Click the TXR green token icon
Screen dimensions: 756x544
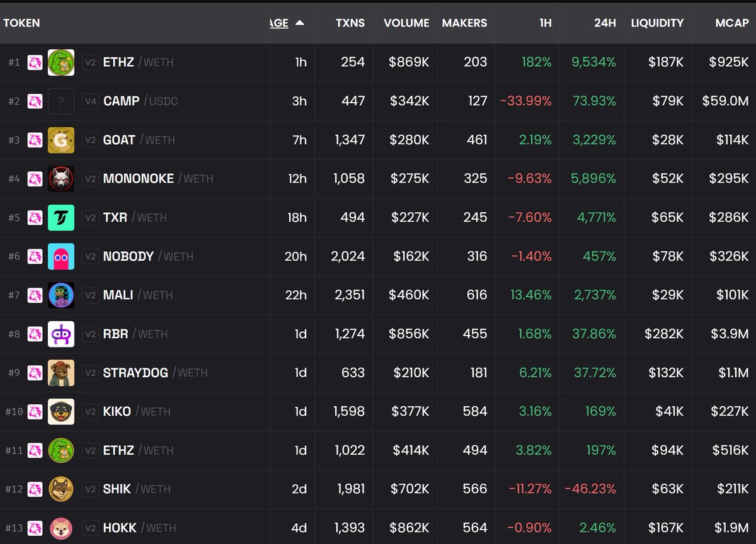tap(61, 218)
